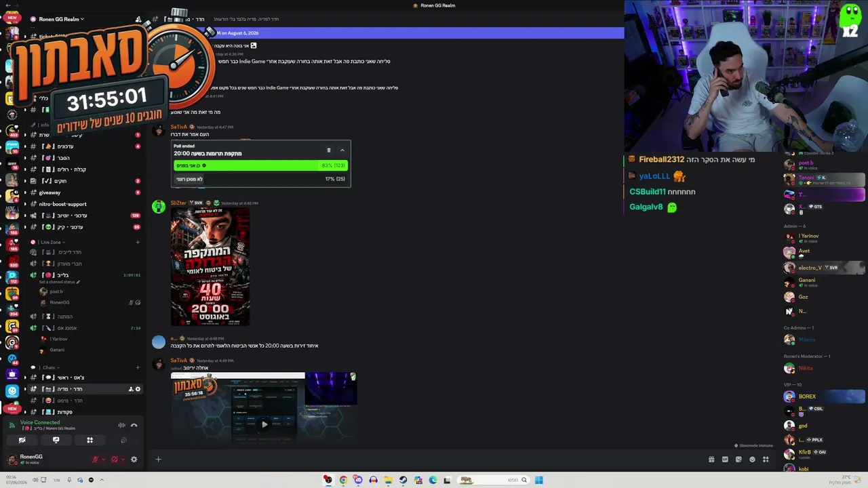Open the Ronen GG Realm server menu
This screenshot has width=868, height=488.
pyautogui.click(x=62, y=19)
